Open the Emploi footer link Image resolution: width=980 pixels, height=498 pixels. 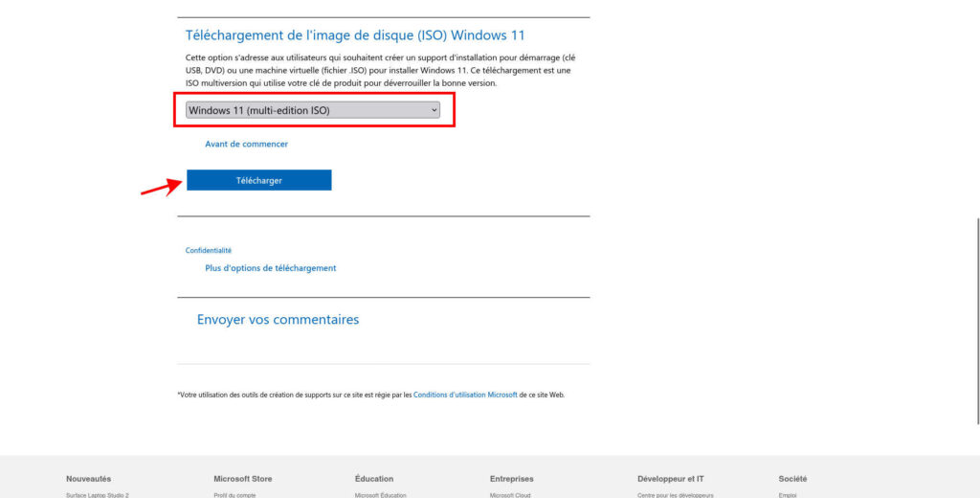(x=788, y=495)
